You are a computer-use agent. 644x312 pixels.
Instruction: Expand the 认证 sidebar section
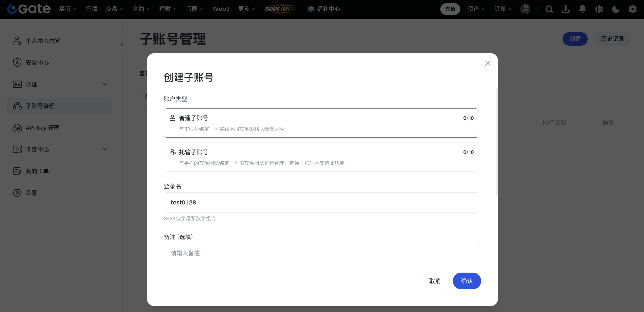(105, 84)
